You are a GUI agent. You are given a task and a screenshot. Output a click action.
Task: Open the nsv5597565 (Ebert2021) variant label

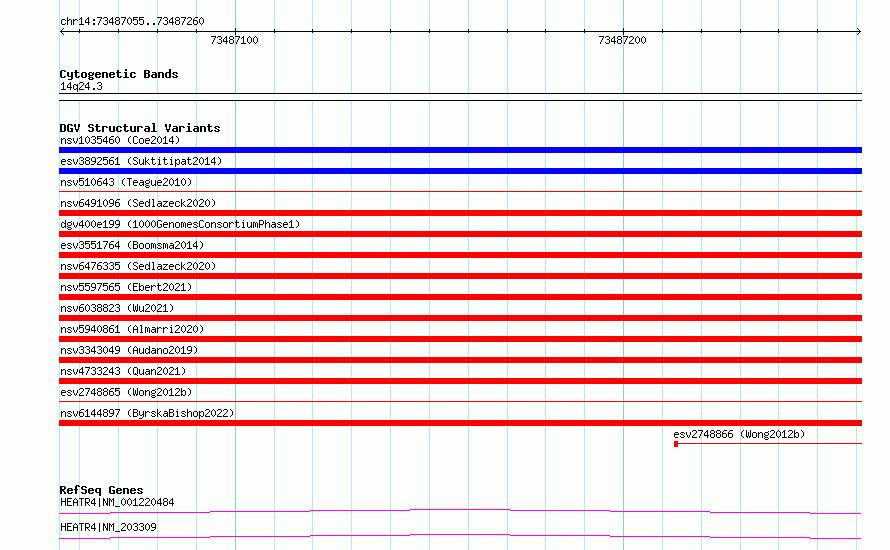(x=126, y=287)
